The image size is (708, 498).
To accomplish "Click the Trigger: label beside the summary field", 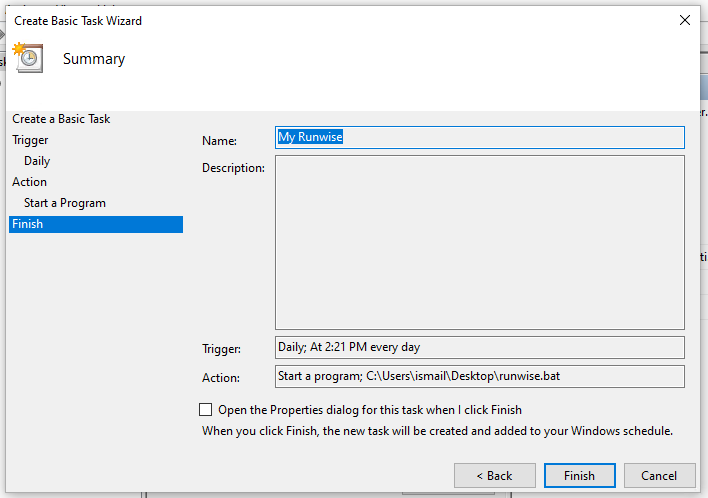I will 221,349.
